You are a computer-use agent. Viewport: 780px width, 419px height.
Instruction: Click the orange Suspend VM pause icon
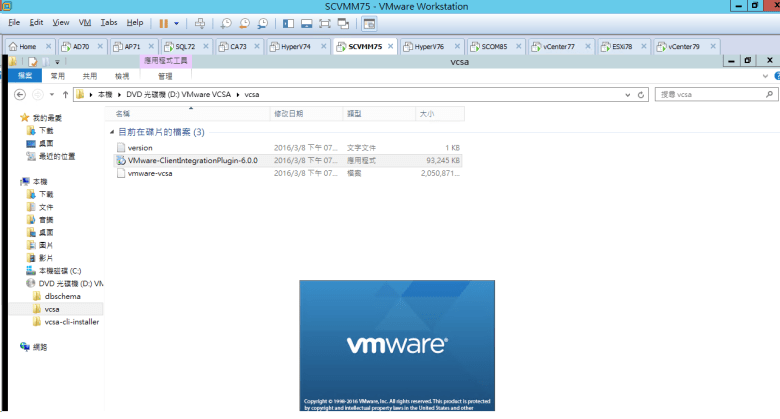[163, 22]
